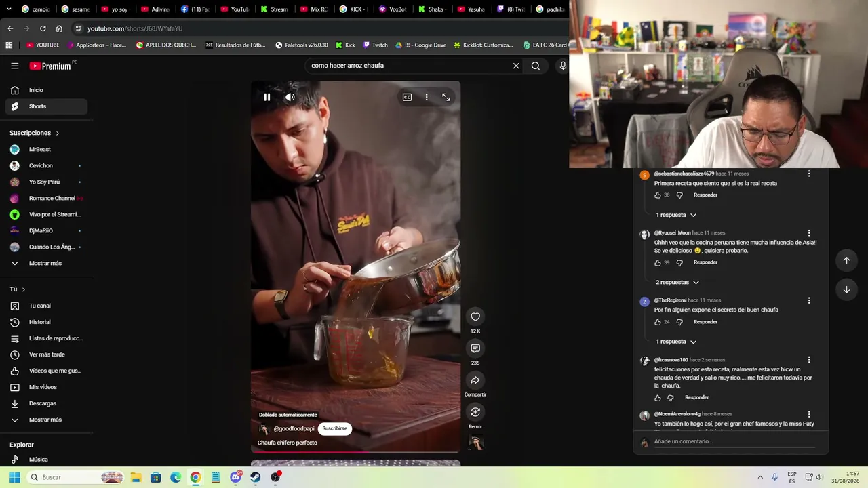The height and width of the screenshot is (488, 868).
Task: Expand 1 respuesta under @sebastianchacaliaza4679's comment
Action: tap(676, 215)
